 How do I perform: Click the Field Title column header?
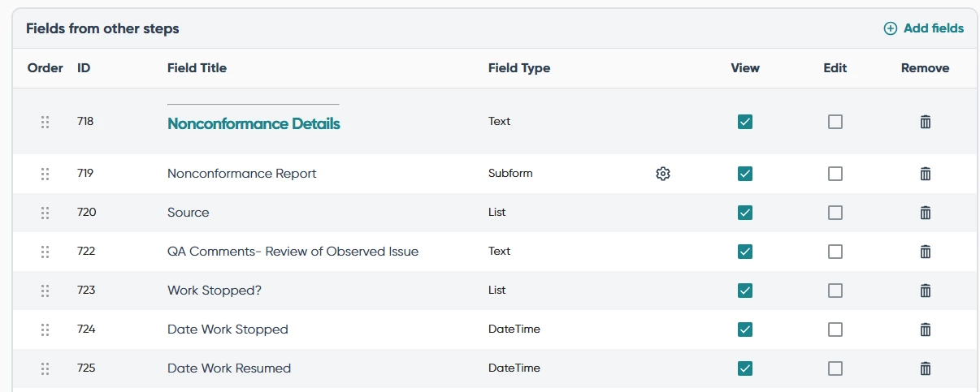point(197,68)
